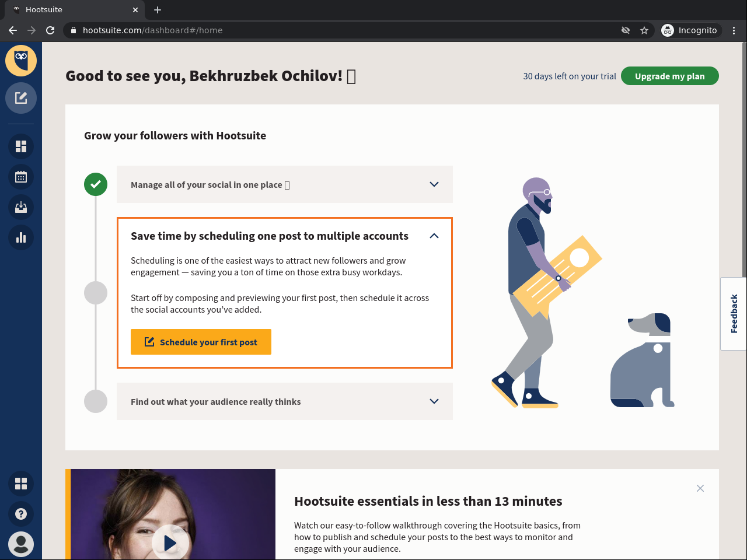The image size is (747, 560).
Task: Click the tracking protection eye icon
Action: point(626,30)
